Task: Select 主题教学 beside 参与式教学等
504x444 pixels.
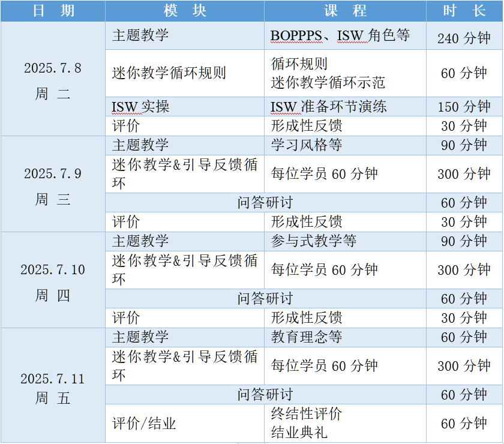Action: (x=185, y=242)
